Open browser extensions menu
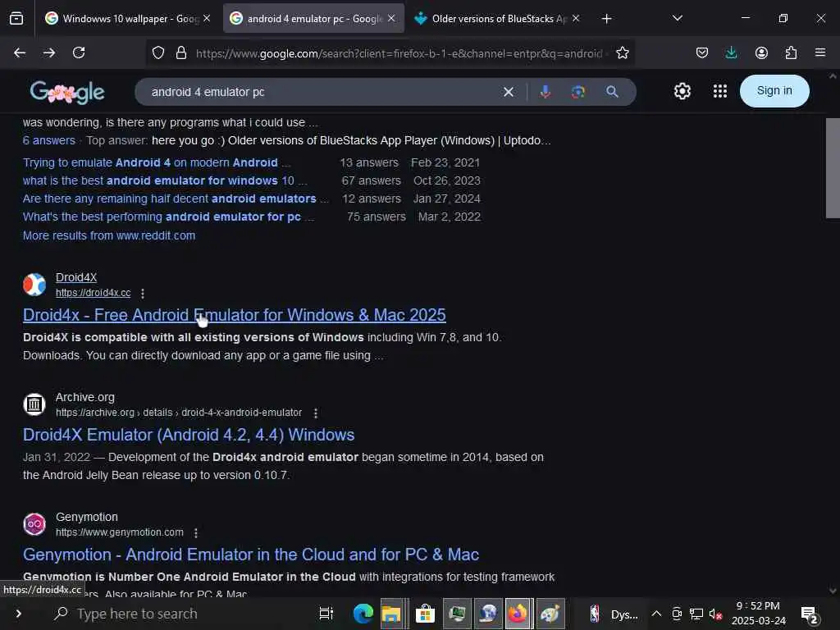The height and width of the screenshot is (630, 840). (x=791, y=52)
